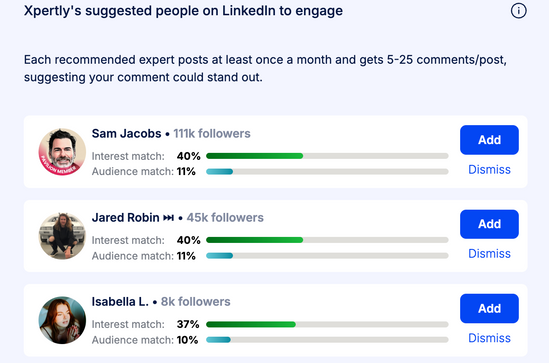Image resolution: width=549 pixels, height=363 pixels.
Task: Click Isabella L. 10% audience match bar
Action: pos(327,340)
